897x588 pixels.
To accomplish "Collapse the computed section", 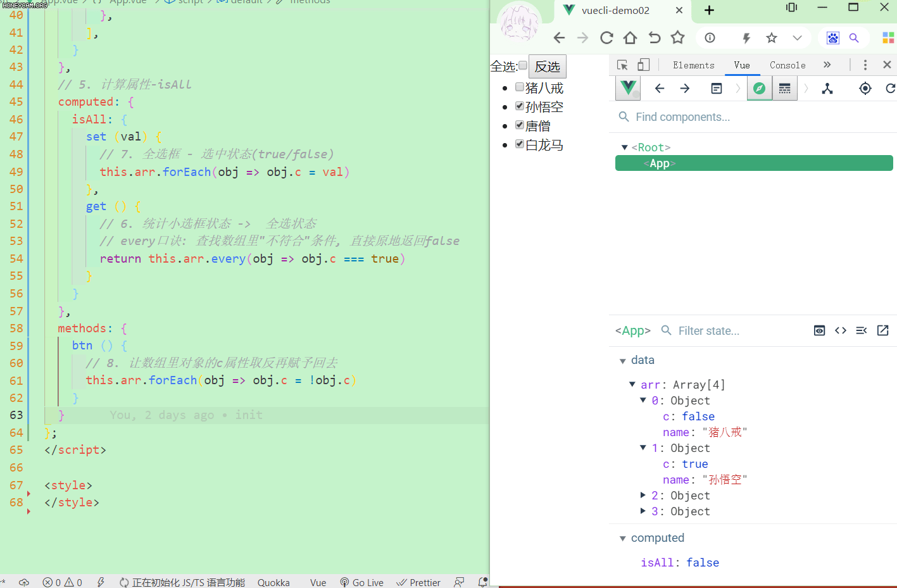I will (x=622, y=539).
